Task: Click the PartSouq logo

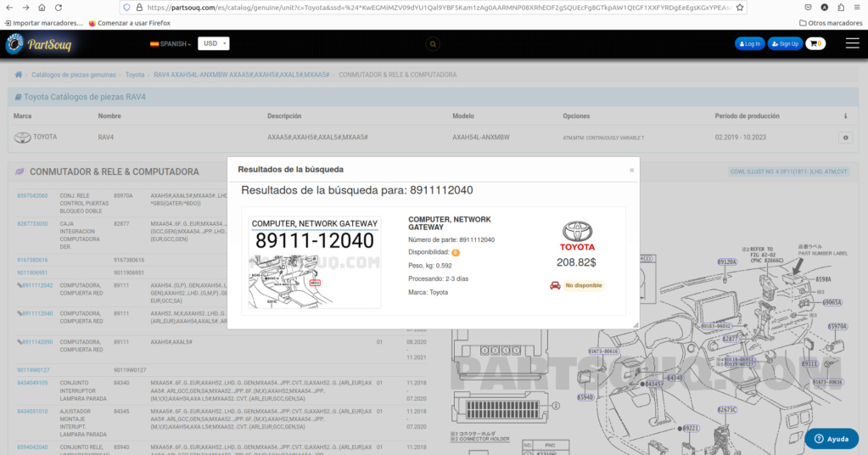Action: click(x=39, y=44)
